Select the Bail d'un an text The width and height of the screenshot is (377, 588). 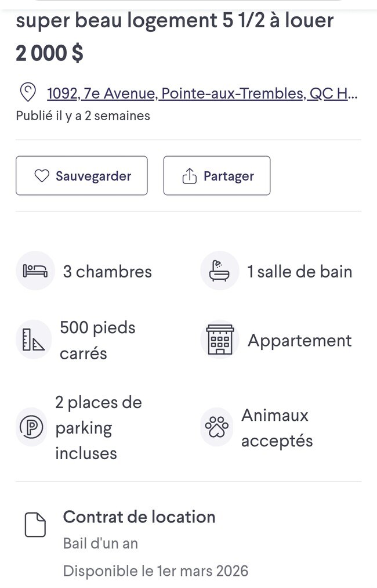(x=100, y=544)
